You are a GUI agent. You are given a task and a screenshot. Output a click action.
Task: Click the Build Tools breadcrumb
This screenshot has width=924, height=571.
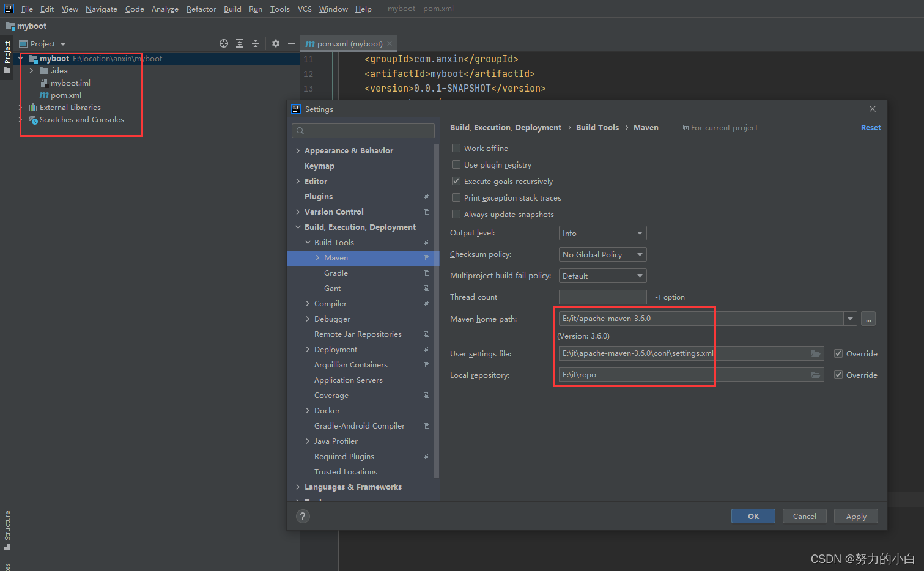597,128
